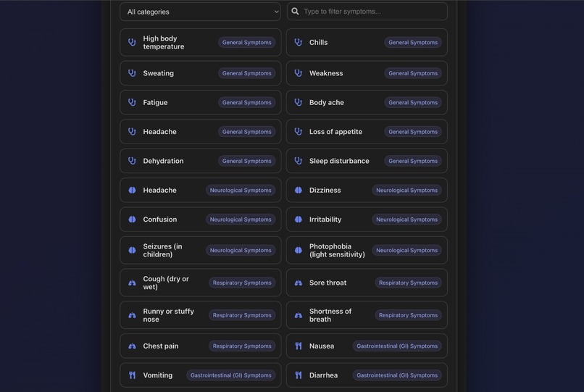Click brain icon beside Neurological Headache

pyautogui.click(x=132, y=190)
